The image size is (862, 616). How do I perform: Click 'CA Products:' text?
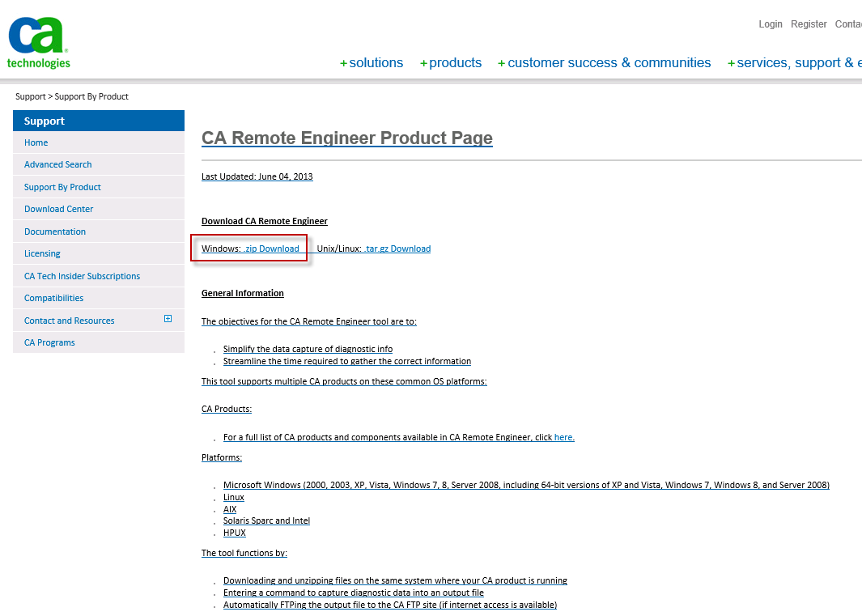[x=227, y=410]
